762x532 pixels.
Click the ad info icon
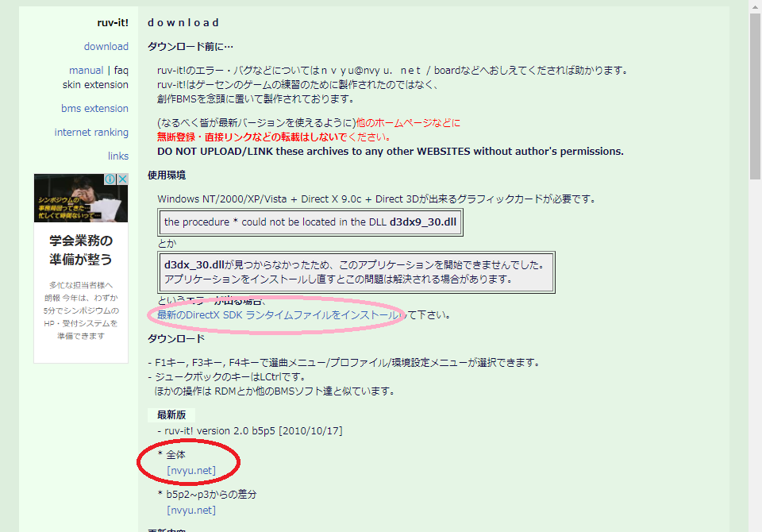pyautogui.click(x=110, y=179)
